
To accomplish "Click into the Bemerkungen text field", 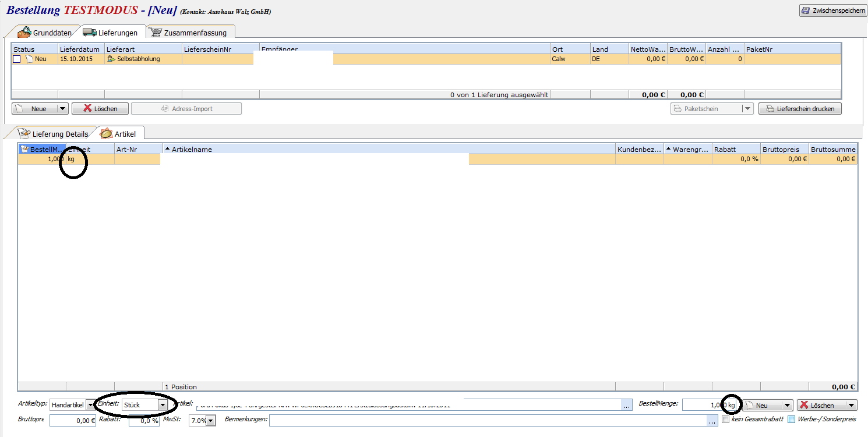I will (488, 421).
